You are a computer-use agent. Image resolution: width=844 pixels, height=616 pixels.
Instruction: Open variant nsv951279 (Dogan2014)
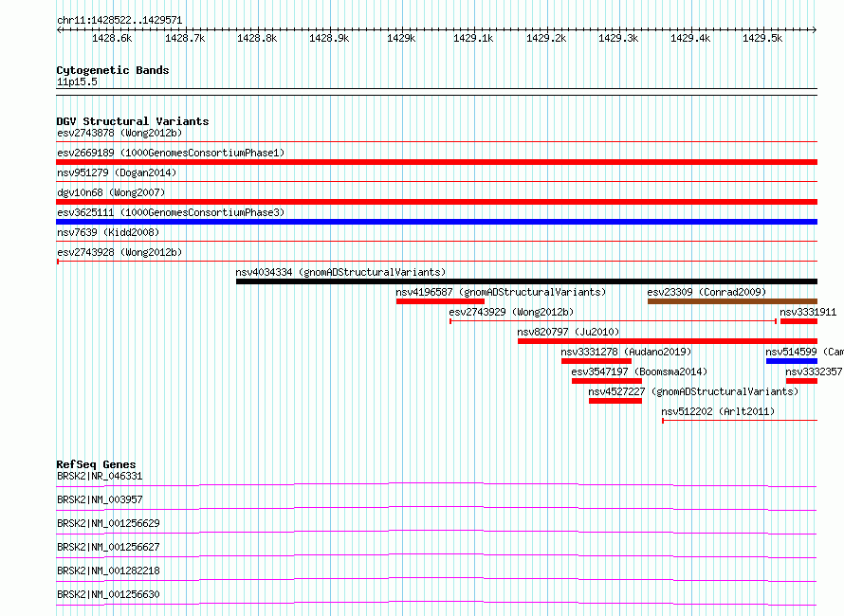[x=117, y=172]
